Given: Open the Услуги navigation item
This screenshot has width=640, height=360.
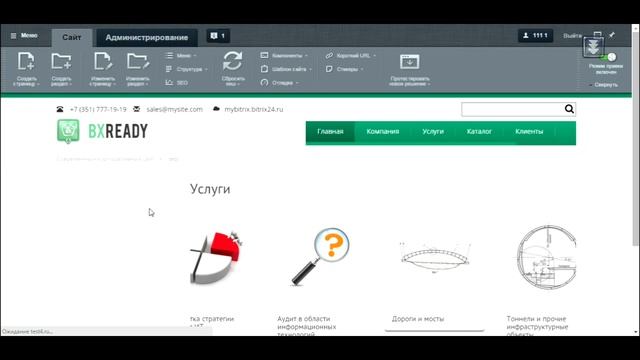Looking at the screenshot, I should coord(433,132).
